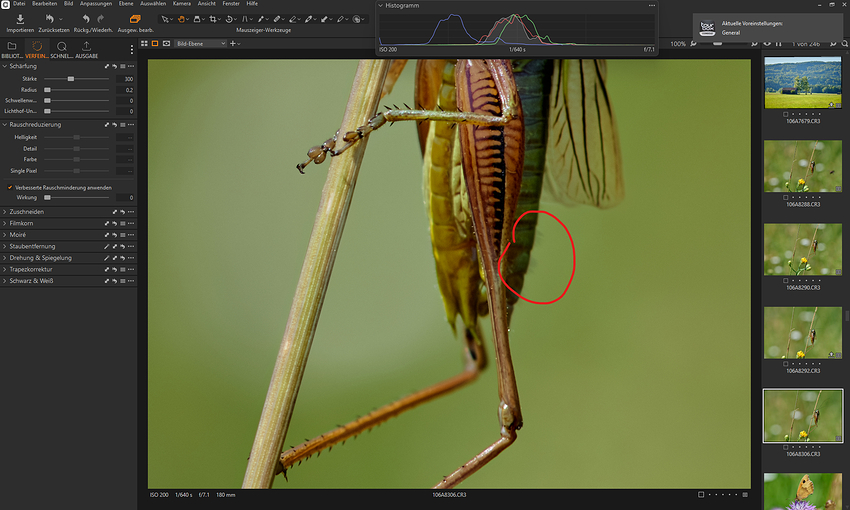Expand the Moiré section
850x510 pixels.
coord(5,235)
